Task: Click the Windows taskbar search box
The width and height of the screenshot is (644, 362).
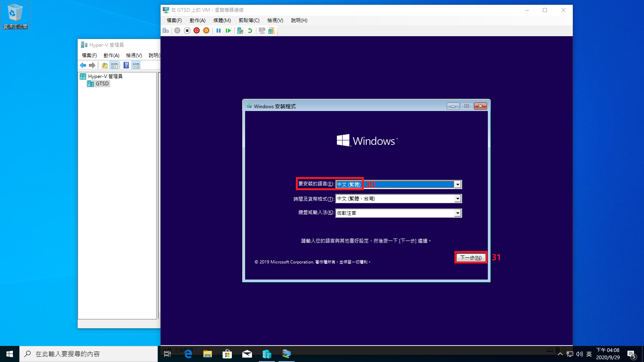Action: tap(89, 354)
